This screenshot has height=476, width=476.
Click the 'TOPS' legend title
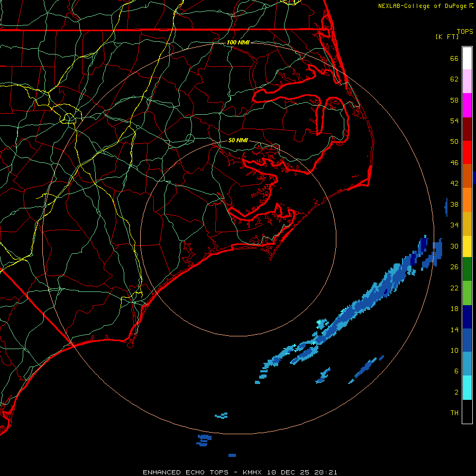(465, 32)
